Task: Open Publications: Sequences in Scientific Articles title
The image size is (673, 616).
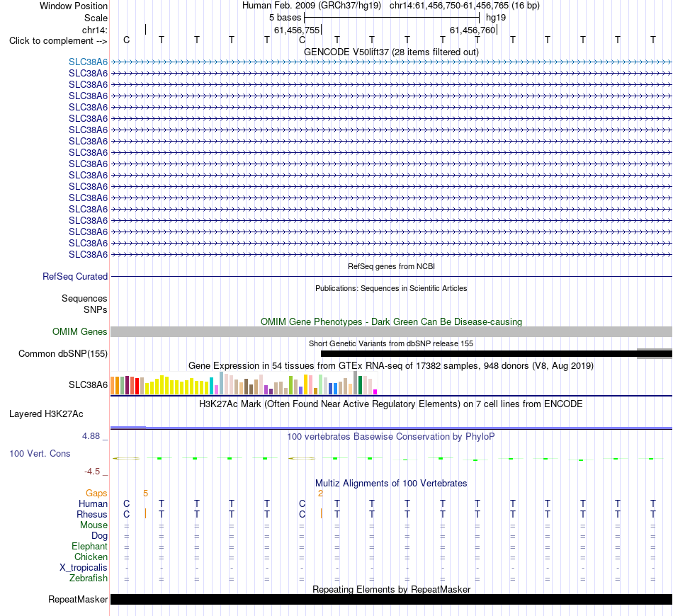Action: coord(391,288)
